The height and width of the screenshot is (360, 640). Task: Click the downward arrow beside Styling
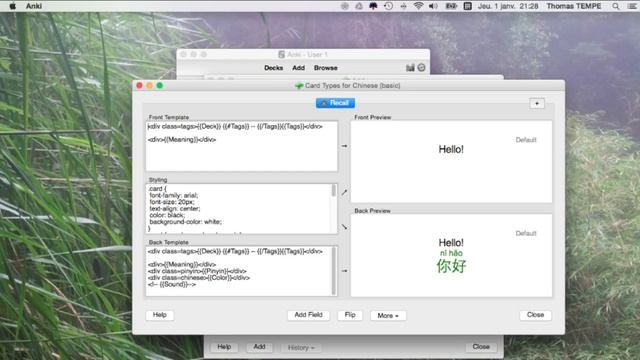(x=344, y=227)
